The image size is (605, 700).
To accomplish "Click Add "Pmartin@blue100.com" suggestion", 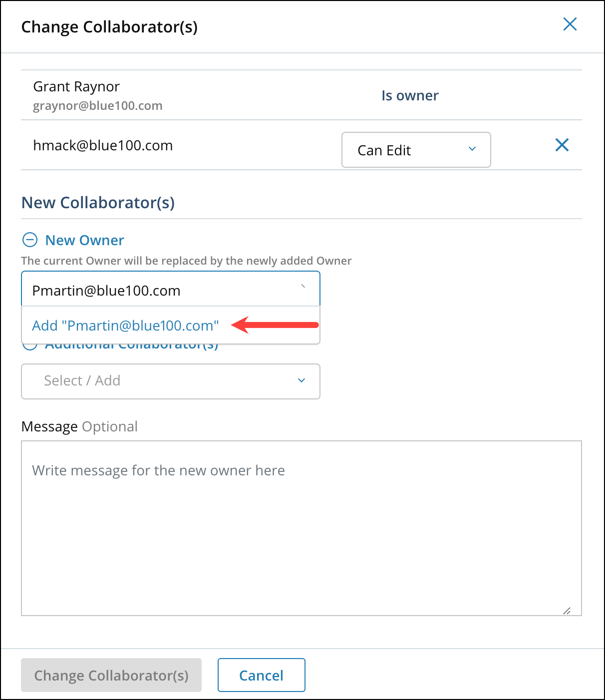I will click(125, 325).
